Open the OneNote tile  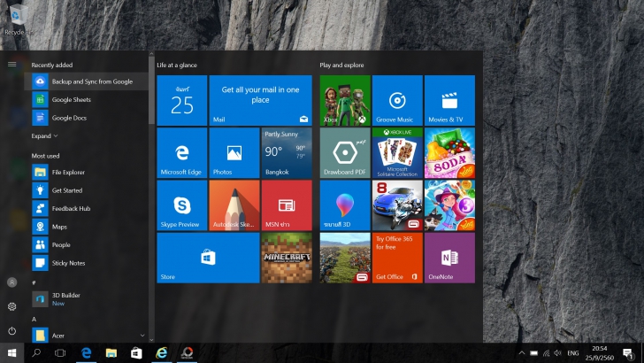click(x=449, y=258)
